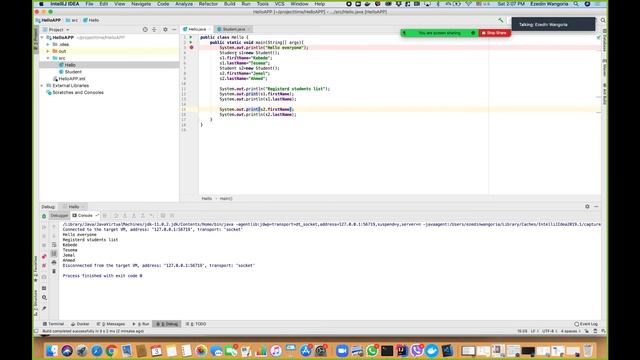Click Resume Program icon in Debug panel
The width and height of the screenshot is (640, 360).
(x=44, y=227)
